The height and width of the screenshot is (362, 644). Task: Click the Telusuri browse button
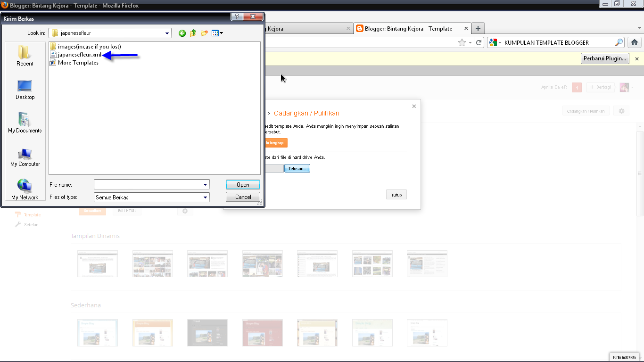click(x=297, y=168)
